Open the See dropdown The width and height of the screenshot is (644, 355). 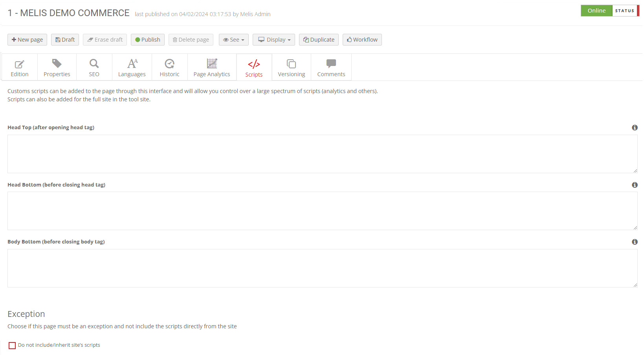click(x=234, y=40)
